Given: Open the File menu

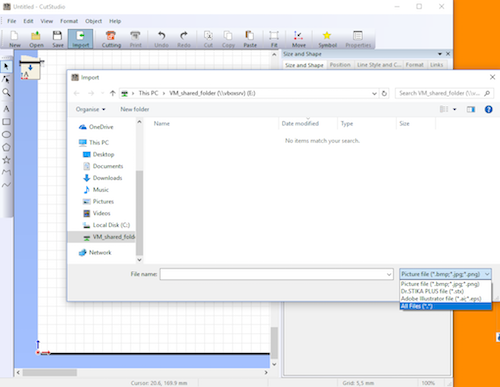Looking at the screenshot, I should pos(12,21).
